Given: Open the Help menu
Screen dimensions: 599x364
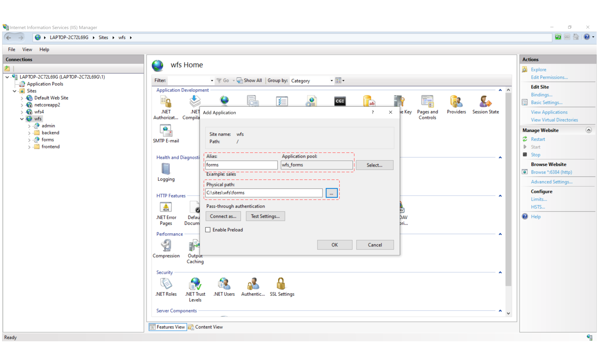Looking at the screenshot, I should (x=44, y=49).
